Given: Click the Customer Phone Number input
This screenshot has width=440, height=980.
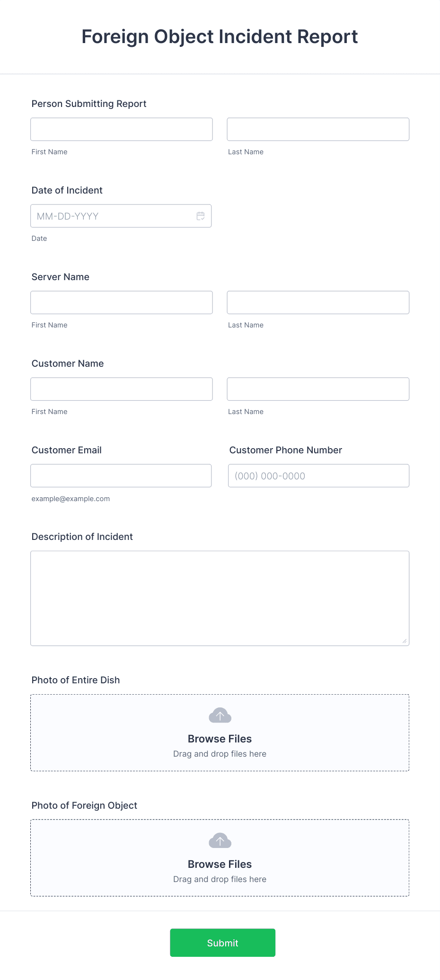Looking at the screenshot, I should pos(318,476).
